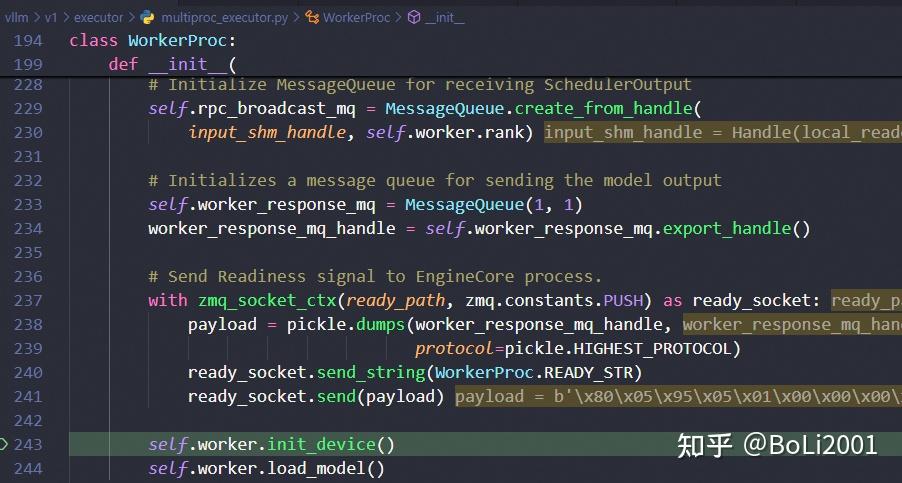Screen dimensions: 902x483
Task: Click comment Initializes a message queue
Action: click(435, 181)
